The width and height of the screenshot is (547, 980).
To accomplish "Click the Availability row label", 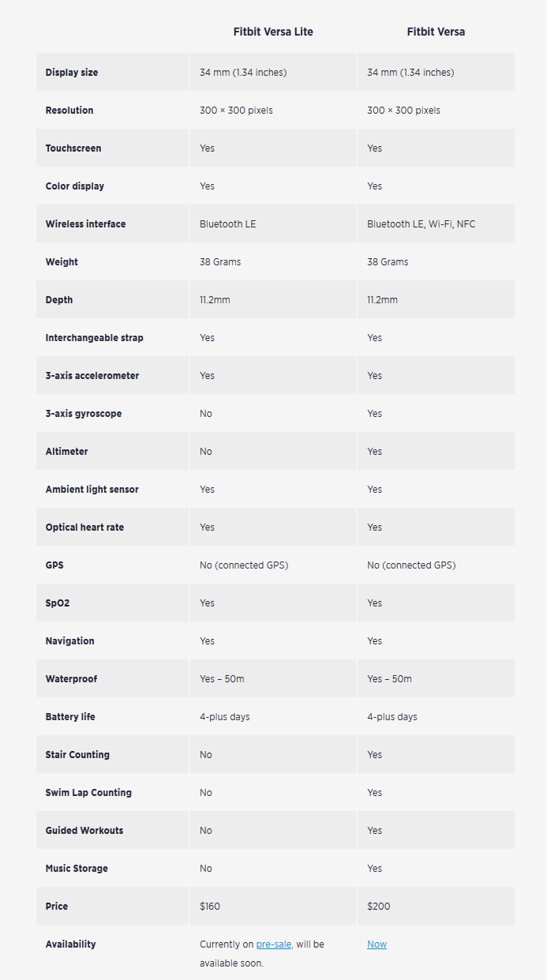I will click(70, 944).
